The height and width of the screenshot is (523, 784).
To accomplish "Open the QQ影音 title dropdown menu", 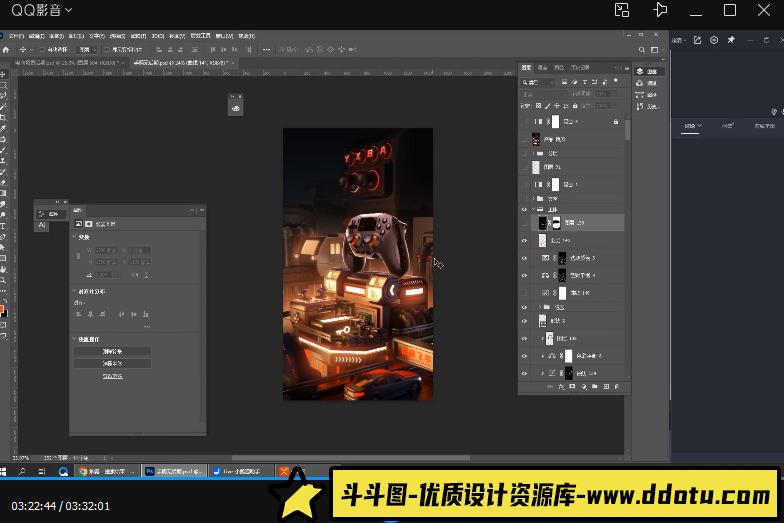I will pos(68,10).
